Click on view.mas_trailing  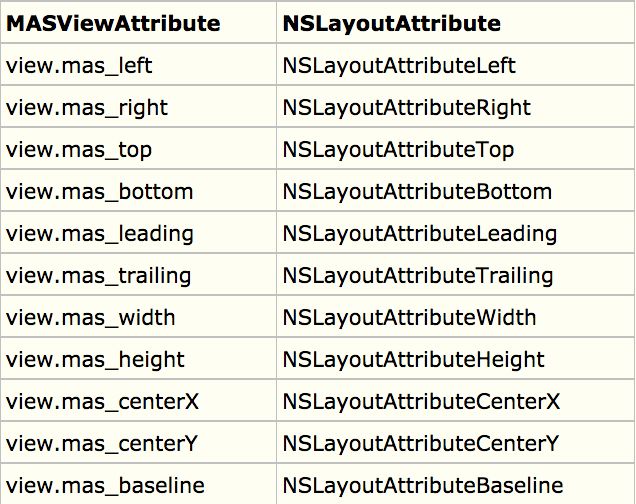[99, 277]
